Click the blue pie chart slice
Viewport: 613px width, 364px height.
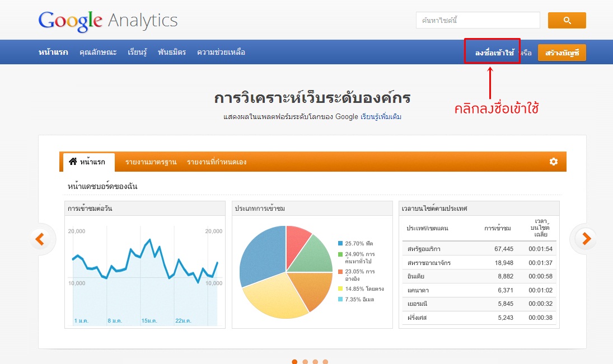264,254
